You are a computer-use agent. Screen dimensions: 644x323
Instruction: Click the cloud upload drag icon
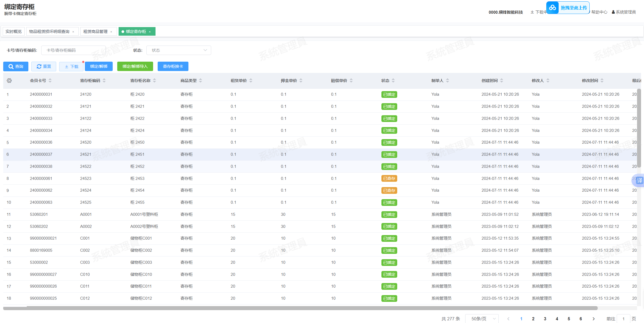(x=552, y=8)
